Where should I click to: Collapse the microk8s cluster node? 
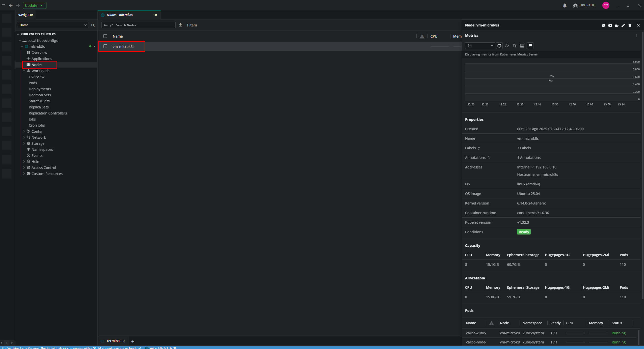22,46
